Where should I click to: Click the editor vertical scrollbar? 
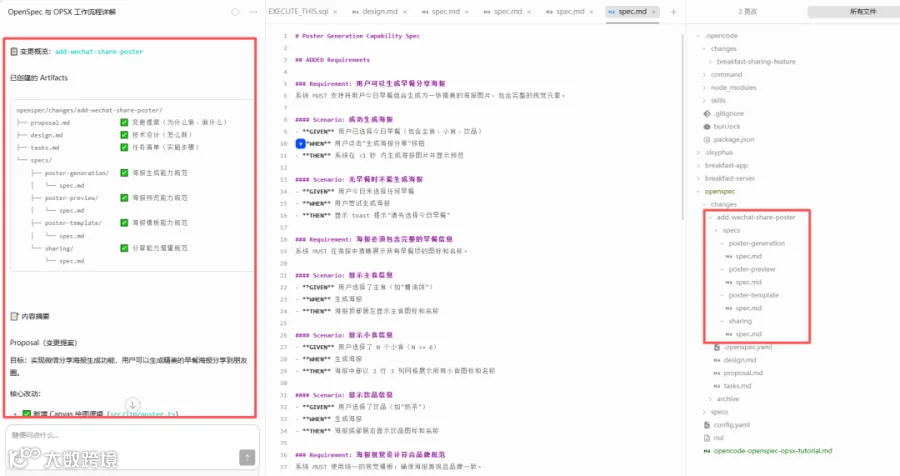(682, 126)
